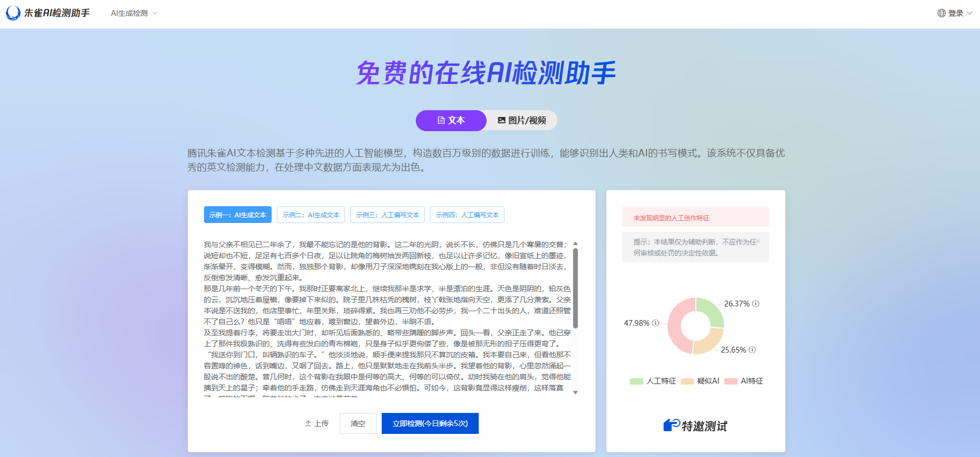Switch to the 文本 tab
Image resolution: width=980 pixels, height=457 pixels.
pyautogui.click(x=451, y=120)
